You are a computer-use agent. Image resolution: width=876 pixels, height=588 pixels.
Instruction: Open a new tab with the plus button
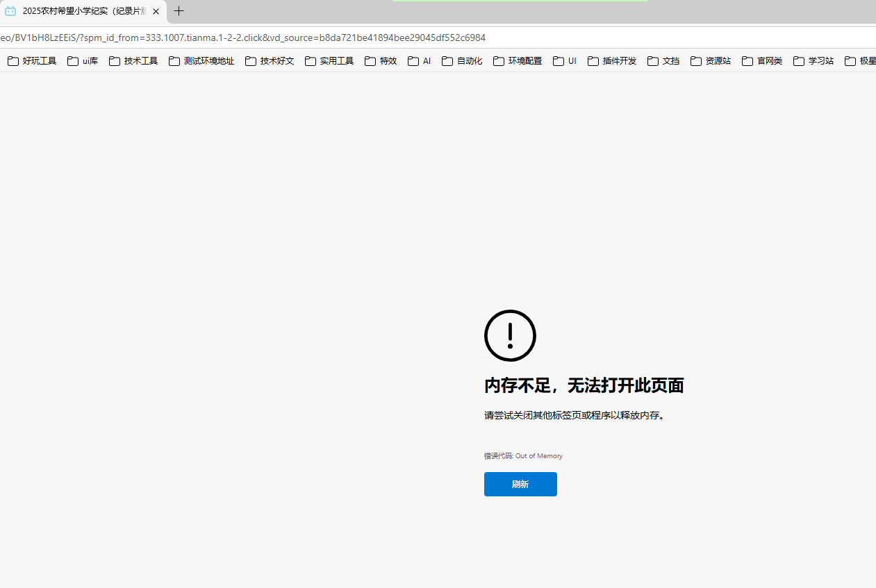(179, 11)
